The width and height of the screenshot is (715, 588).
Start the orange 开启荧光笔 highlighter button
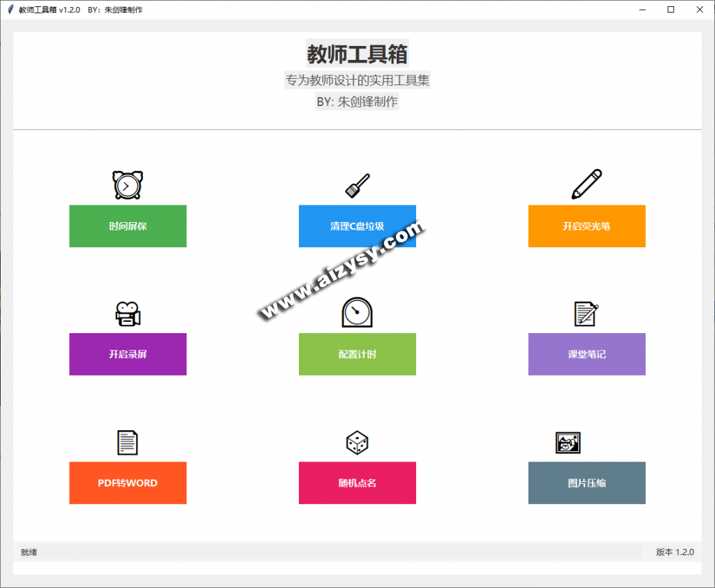(x=587, y=226)
